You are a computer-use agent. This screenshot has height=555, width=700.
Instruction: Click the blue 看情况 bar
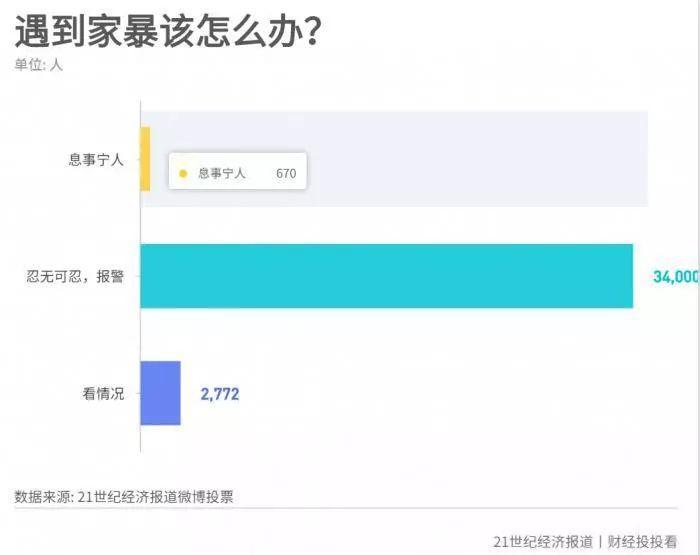pyautogui.click(x=161, y=393)
